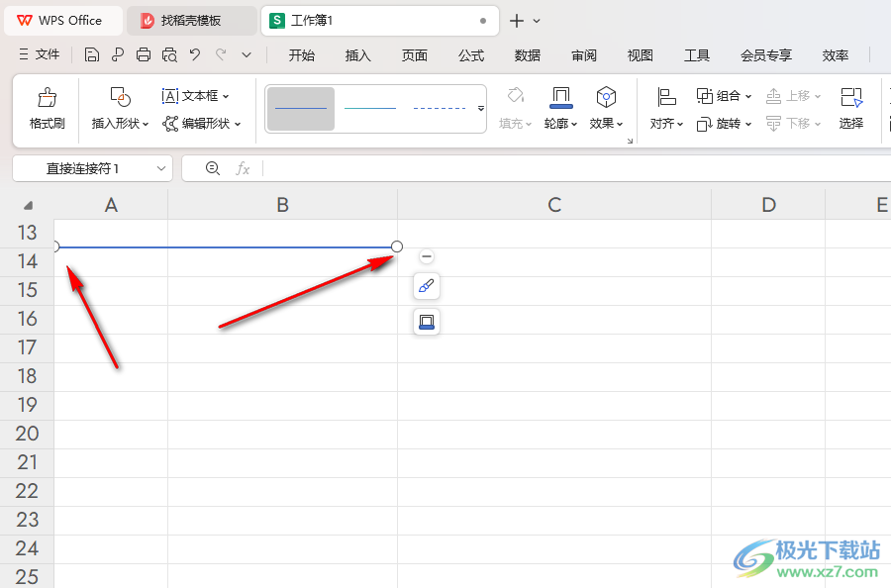Screen dimensions: 891x588
Task: Click the export-to-PDF icon beside Save
Action: tap(118, 54)
